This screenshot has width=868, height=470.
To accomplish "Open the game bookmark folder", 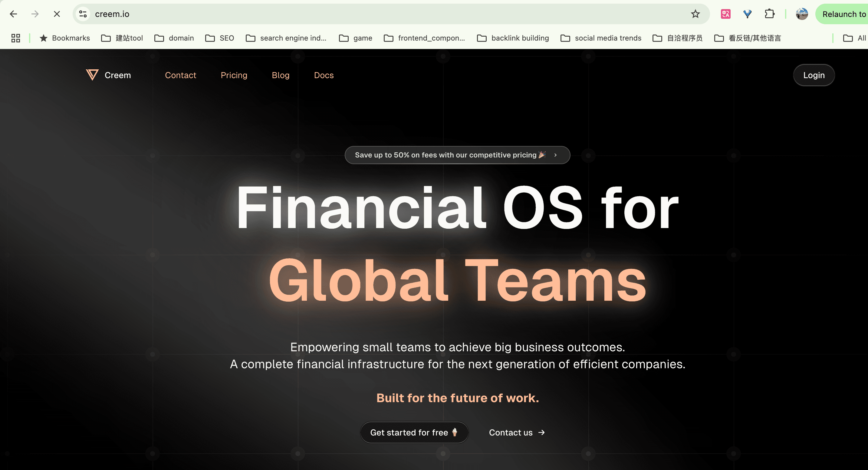I will pos(356,38).
